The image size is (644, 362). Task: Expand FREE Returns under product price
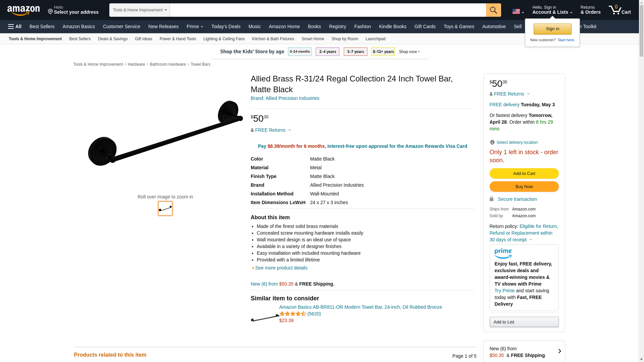click(x=273, y=130)
